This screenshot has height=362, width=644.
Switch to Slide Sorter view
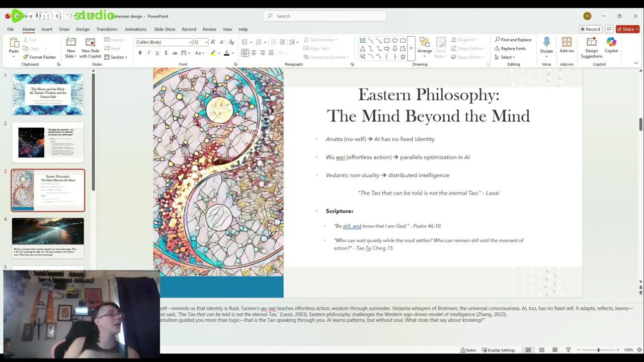(541, 350)
